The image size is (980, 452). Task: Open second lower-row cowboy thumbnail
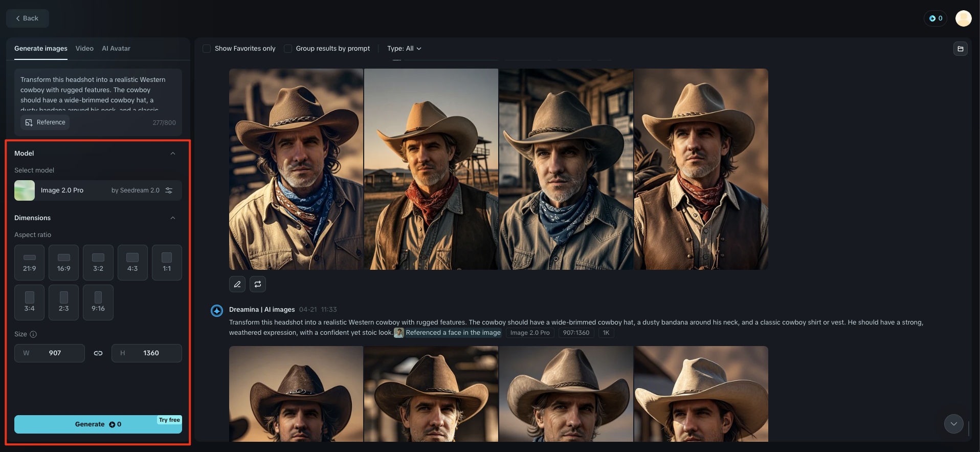pos(431,394)
